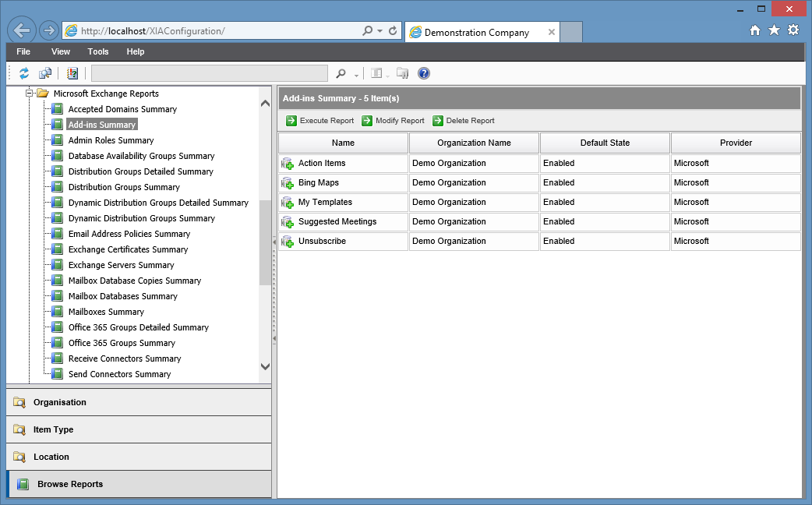Viewport: 812px width, 505px height.
Task: Click the layout panel icon in toolbar
Action: tap(376, 73)
